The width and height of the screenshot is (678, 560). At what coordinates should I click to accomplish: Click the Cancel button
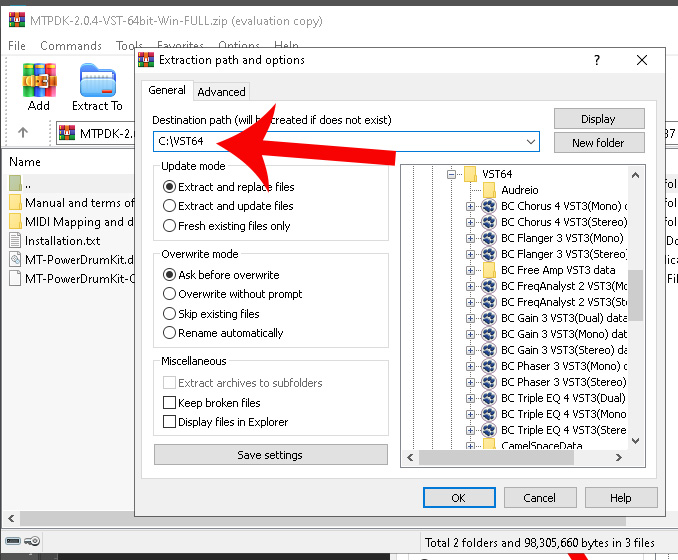[540, 498]
